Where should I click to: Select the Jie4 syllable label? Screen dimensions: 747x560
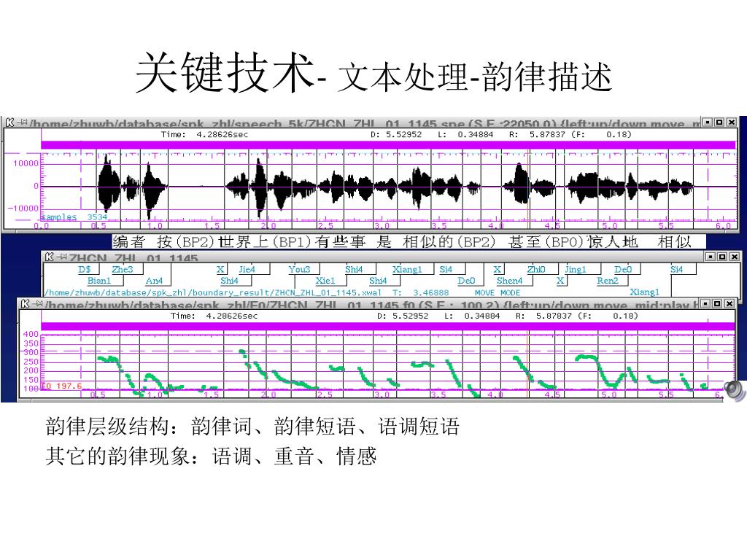tap(247, 269)
